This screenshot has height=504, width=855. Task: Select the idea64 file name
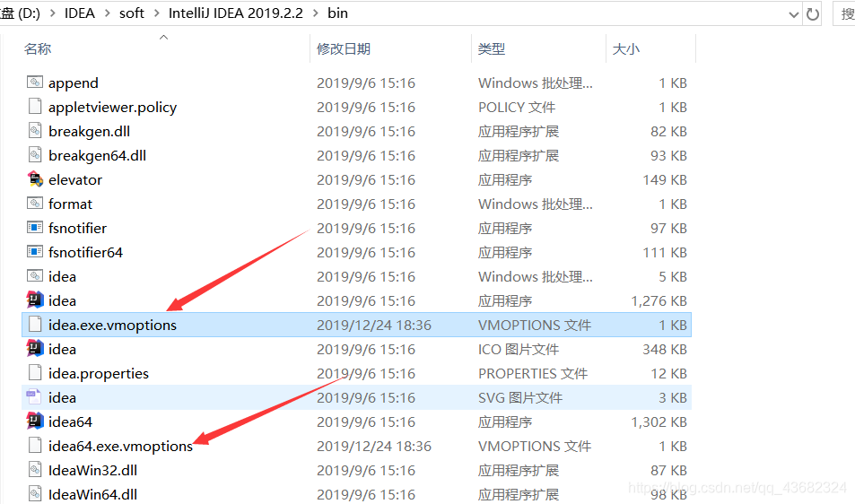coord(70,421)
